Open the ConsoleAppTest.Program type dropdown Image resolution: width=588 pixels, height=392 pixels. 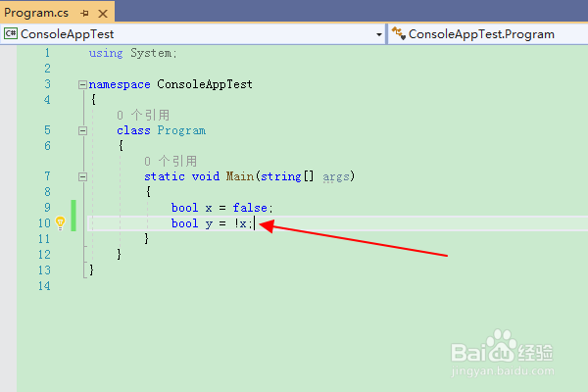coord(487,34)
